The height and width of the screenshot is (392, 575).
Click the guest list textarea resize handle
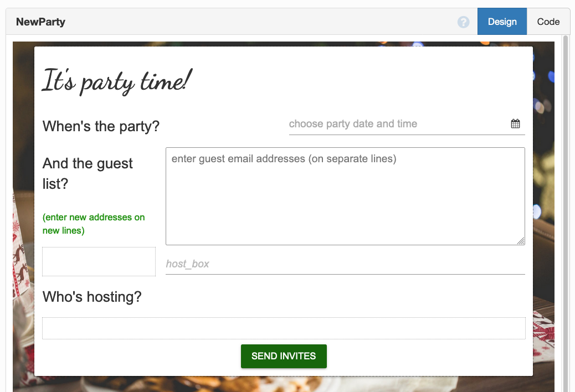pyautogui.click(x=521, y=241)
